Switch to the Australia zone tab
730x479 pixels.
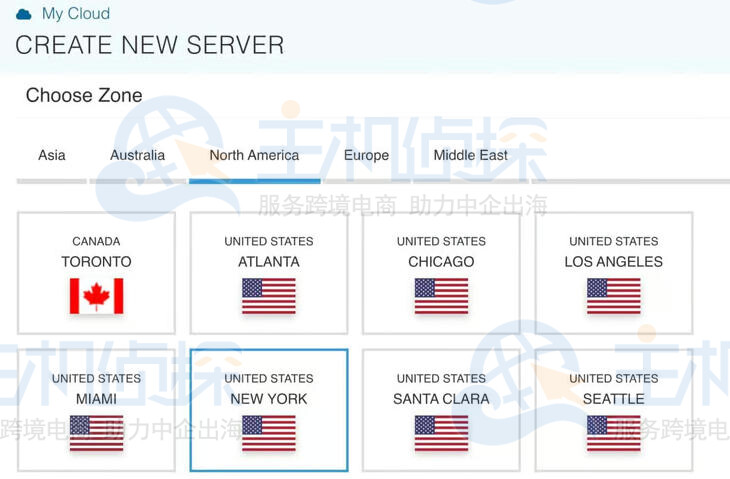(x=137, y=155)
